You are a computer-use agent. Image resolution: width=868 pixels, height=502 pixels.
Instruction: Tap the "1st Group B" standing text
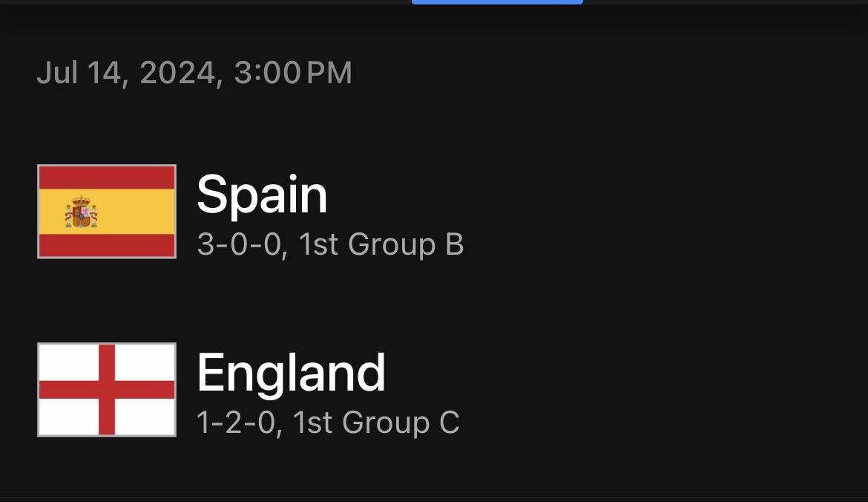[x=381, y=244]
